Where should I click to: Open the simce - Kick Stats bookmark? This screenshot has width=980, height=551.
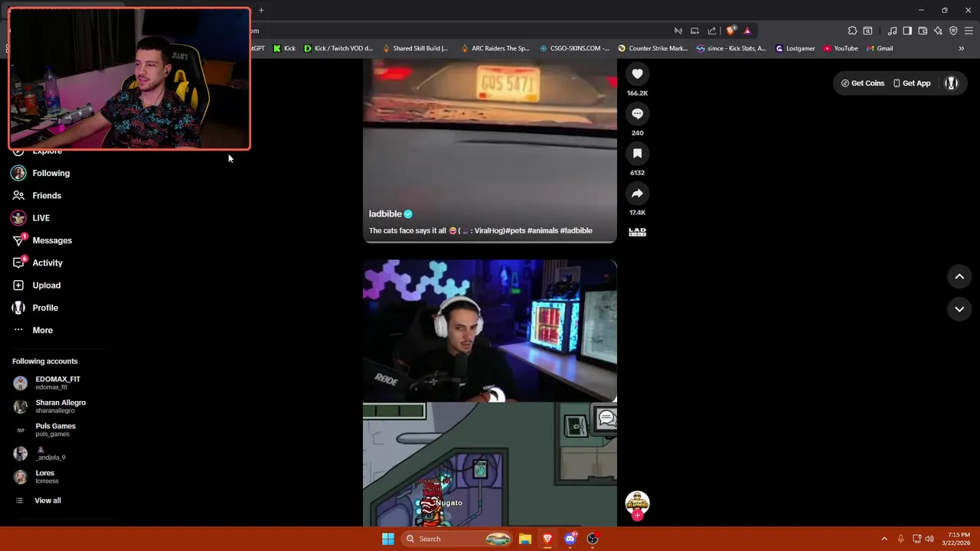(x=730, y=48)
